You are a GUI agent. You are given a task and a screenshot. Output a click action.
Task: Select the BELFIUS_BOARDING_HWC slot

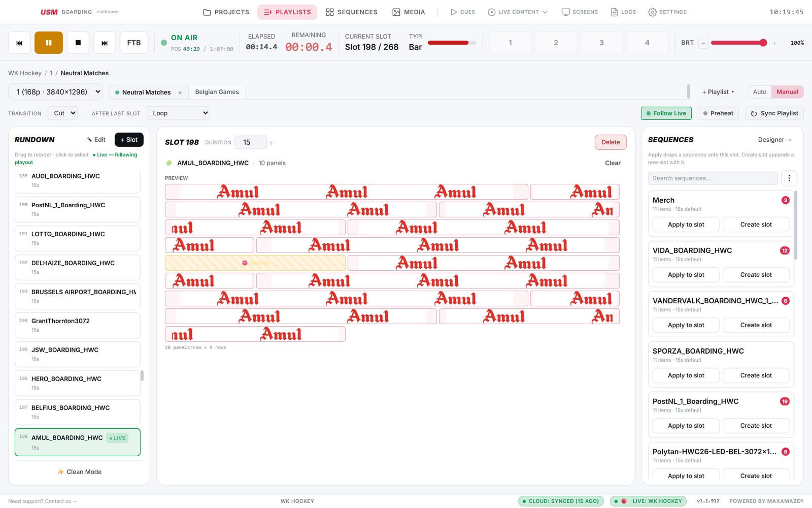click(78, 412)
